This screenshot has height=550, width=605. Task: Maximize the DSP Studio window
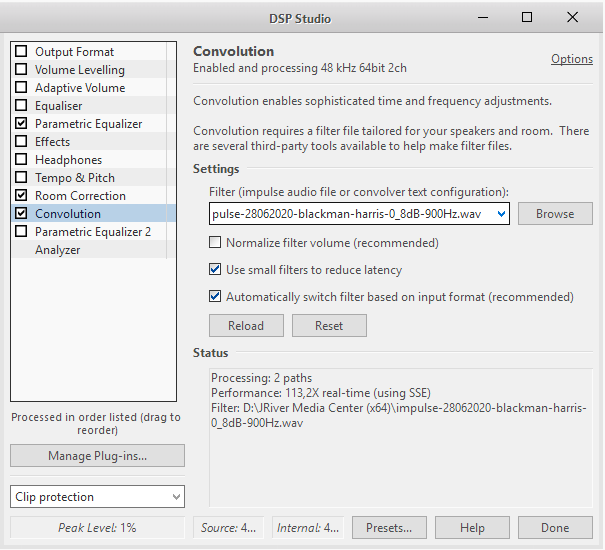pyautogui.click(x=527, y=17)
